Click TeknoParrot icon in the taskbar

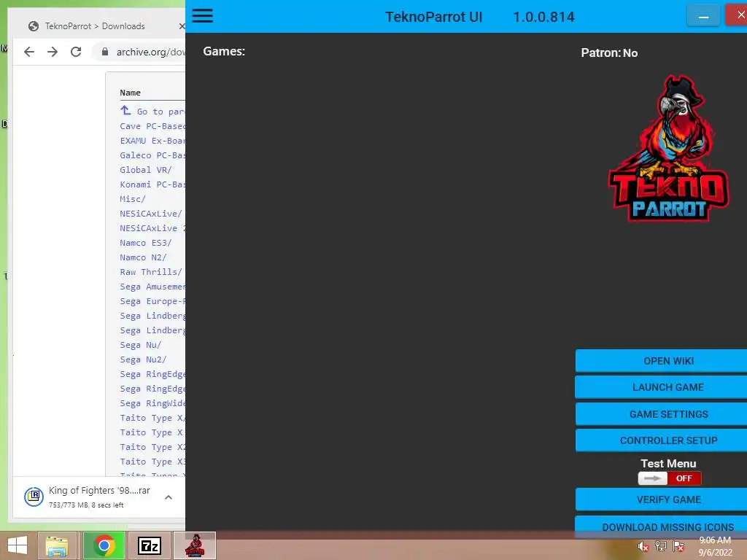tap(195, 545)
